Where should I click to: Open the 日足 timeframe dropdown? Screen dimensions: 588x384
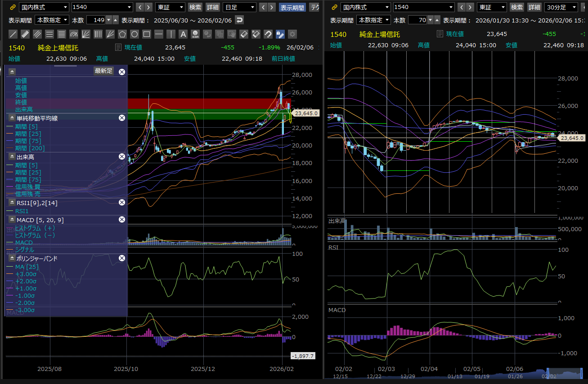(239, 7)
